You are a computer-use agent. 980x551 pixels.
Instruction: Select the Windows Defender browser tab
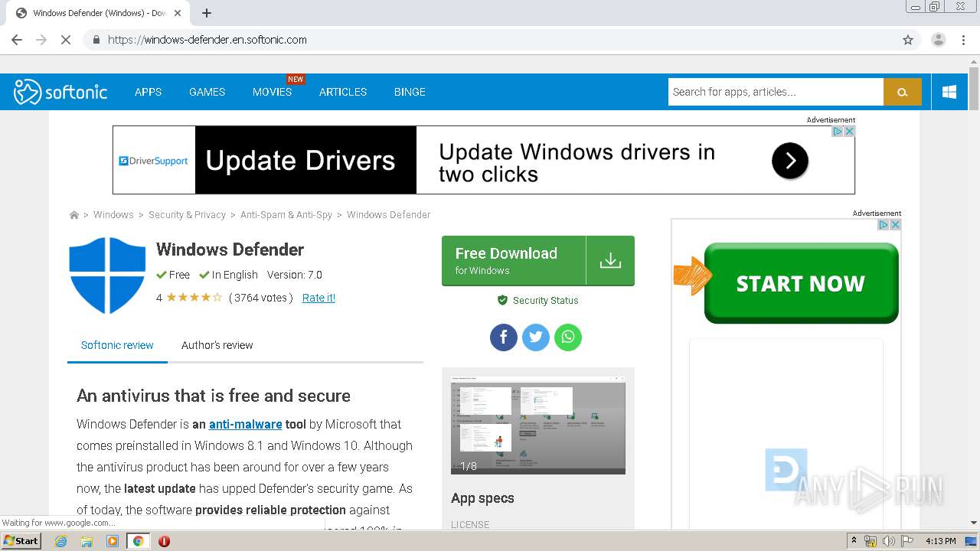pos(100,13)
